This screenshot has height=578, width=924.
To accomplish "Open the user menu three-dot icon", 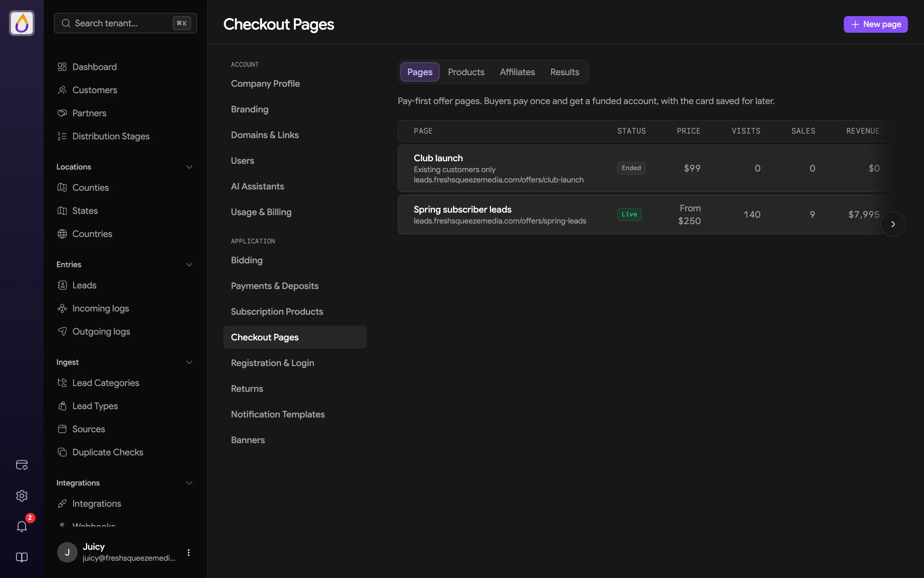I will tap(189, 552).
